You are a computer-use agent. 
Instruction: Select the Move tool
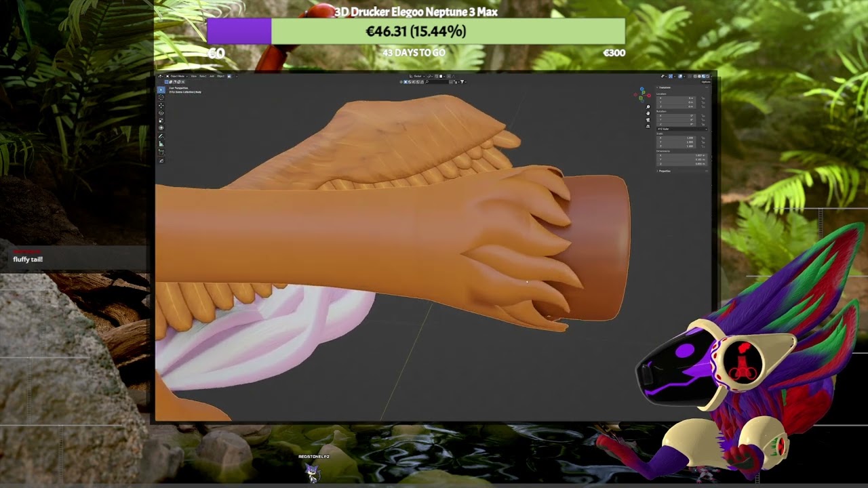[161, 106]
